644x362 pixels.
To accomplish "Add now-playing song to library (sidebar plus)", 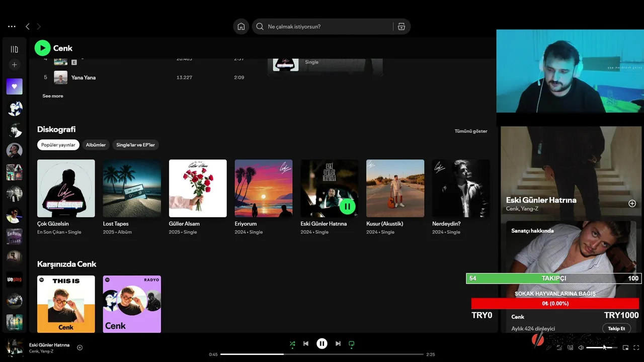I will click(x=632, y=204).
